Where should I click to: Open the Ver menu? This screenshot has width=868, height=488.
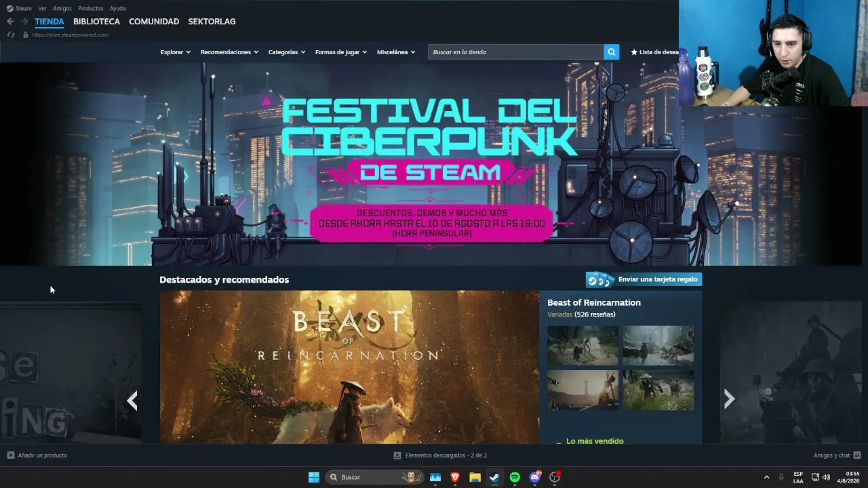(42, 8)
